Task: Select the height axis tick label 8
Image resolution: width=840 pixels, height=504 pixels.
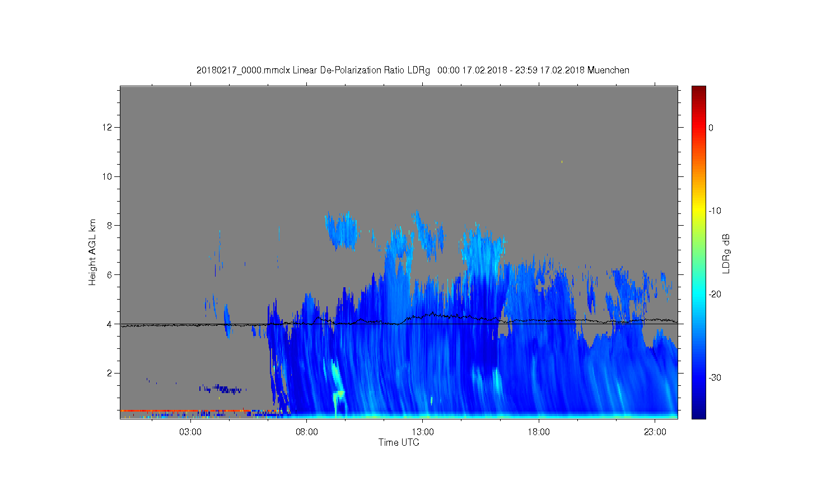Action: pos(111,226)
